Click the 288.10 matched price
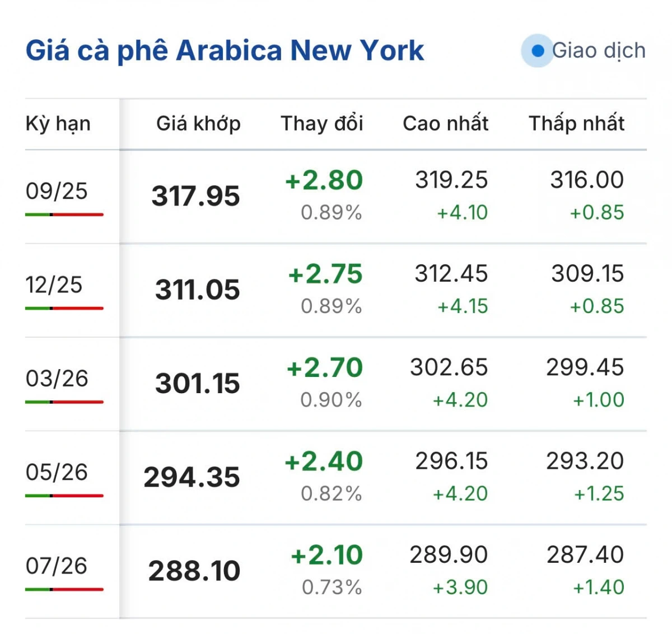 (x=194, y=571)
